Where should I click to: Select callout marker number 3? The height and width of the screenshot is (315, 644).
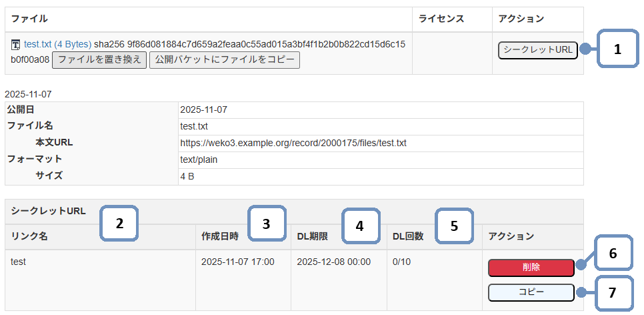pos(266,224)
